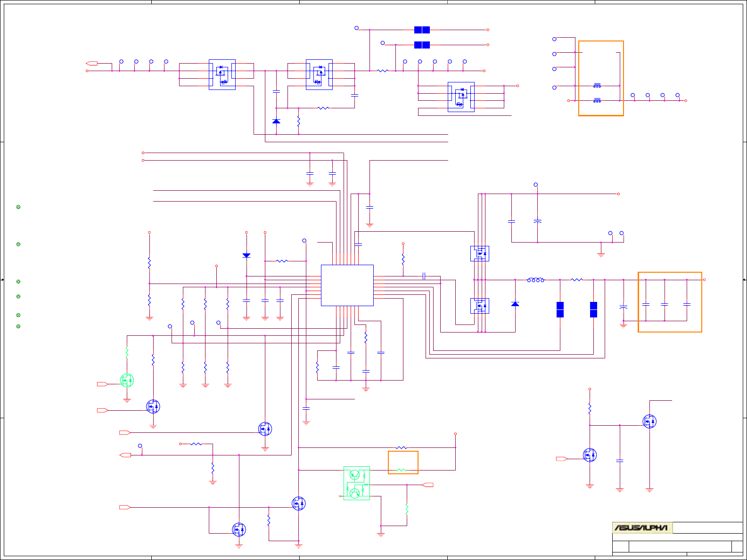Select the lower filled blue component at the top
The image size is (747, 560).
coord(422,45)
